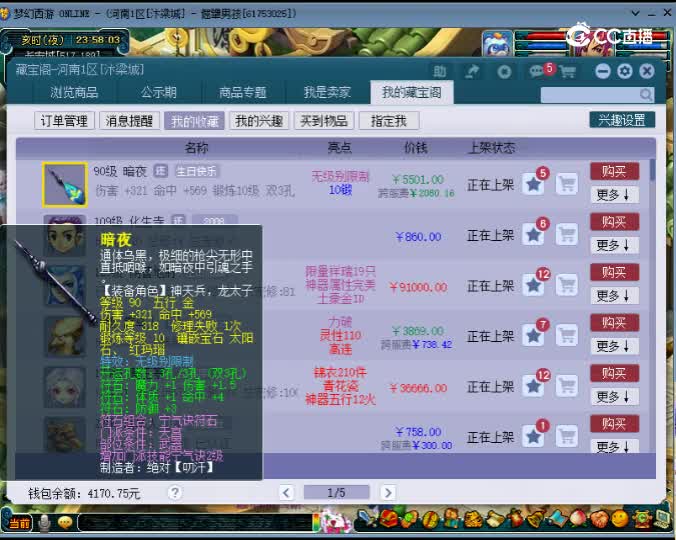The image size is (676, 540).
Task: Toggle favorite star for ¥36666.00 item
Action: point(533,386)
